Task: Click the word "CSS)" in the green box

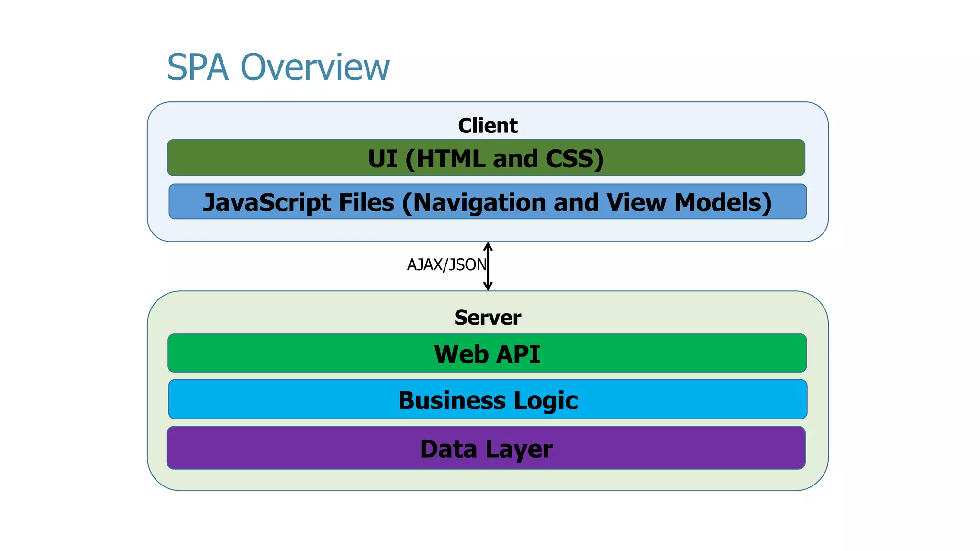Action: [x=575, y=159]
